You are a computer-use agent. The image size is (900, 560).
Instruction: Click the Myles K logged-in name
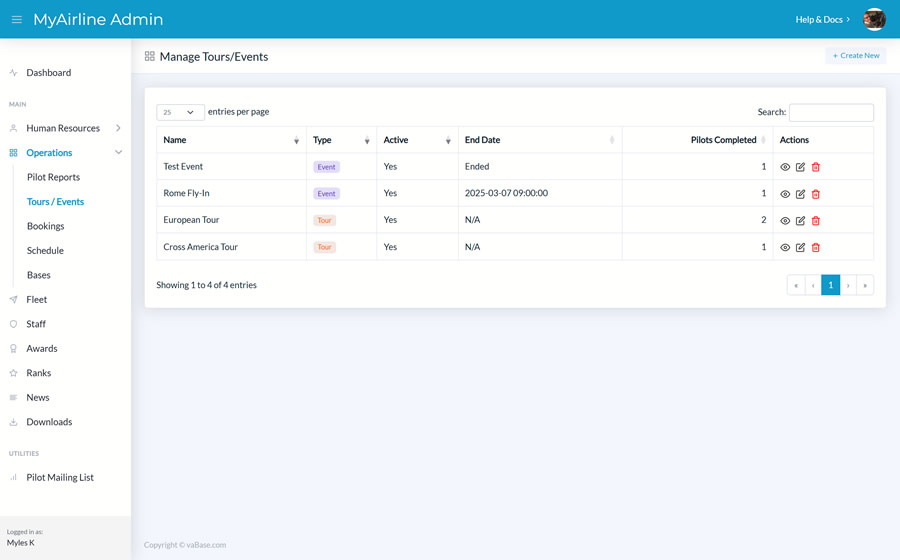pos(21,543)
